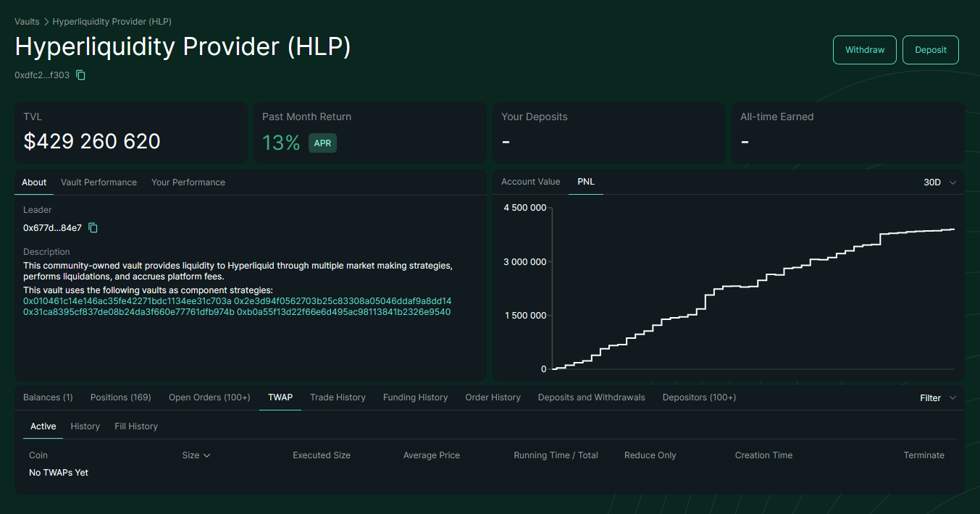
Task: Copy the vault address 0xdfc2...f303
Action: 81,75
